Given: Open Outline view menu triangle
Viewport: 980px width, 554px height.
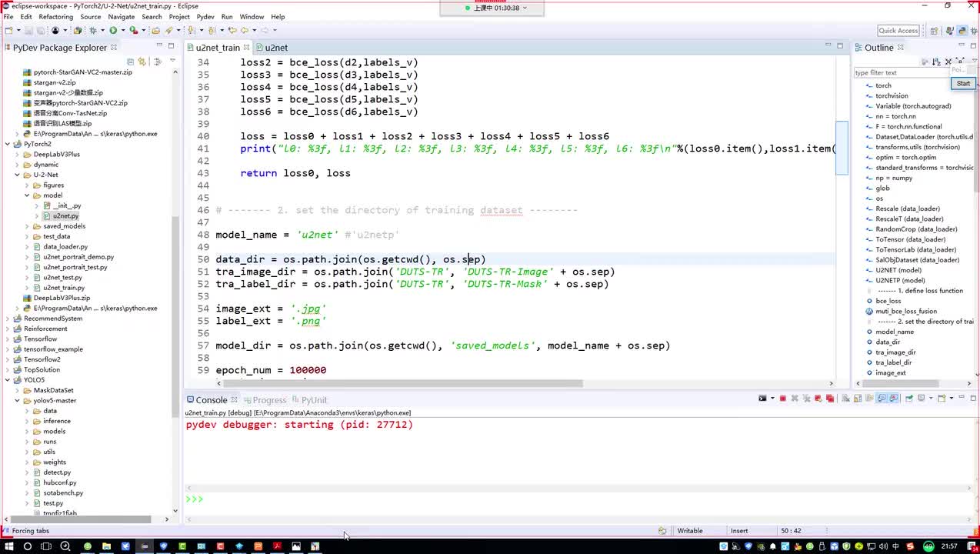Looking at the screenshot, I should tap(975, 60).
